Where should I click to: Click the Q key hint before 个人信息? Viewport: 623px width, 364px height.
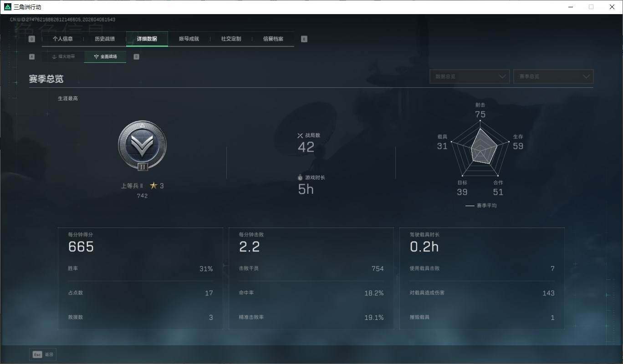pyautogui.click(x=32, y=39)
